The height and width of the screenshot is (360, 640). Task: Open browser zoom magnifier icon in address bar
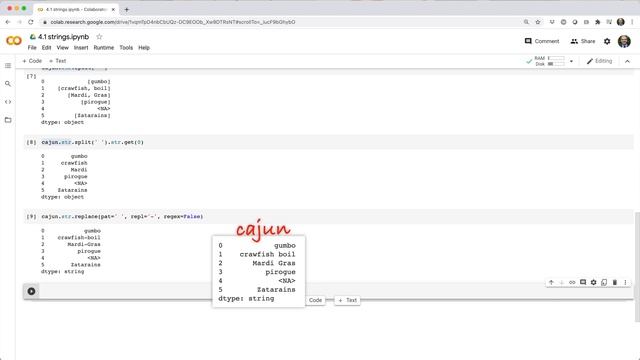point(526,22)
